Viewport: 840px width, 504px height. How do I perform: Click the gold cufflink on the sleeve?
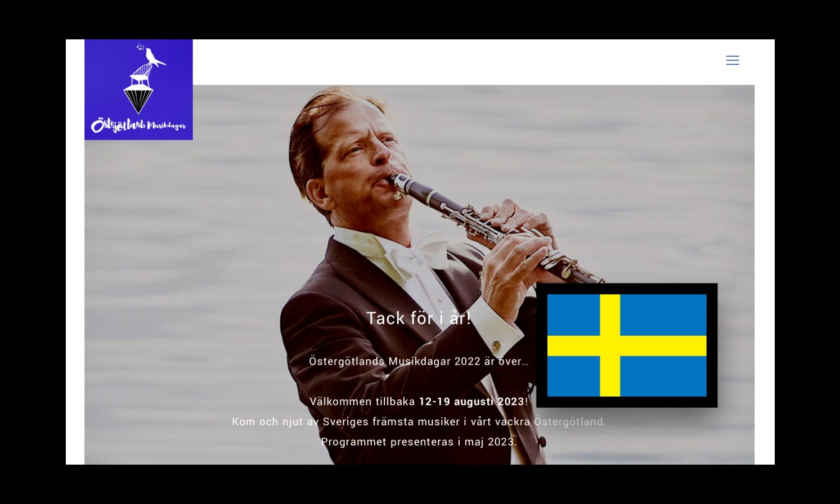coord(497,345)
